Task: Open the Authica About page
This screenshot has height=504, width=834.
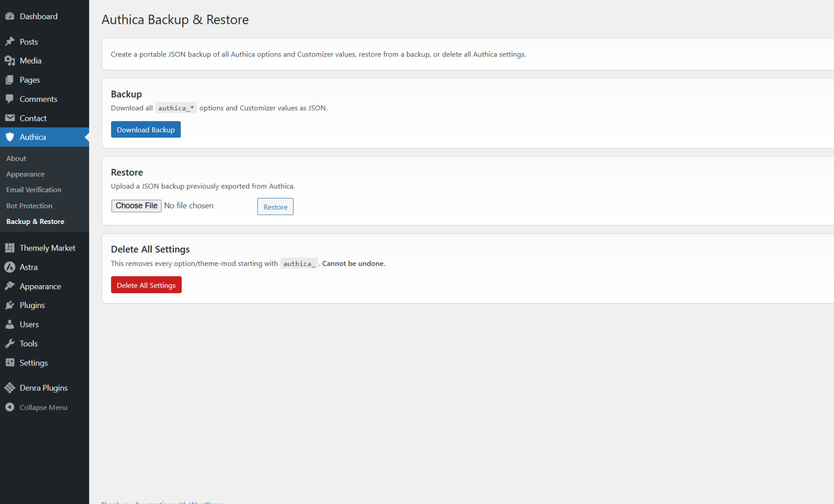Action: tap(16, 159)
